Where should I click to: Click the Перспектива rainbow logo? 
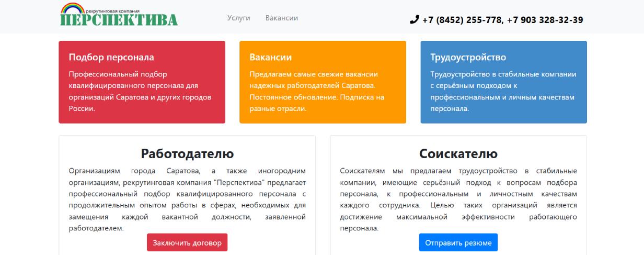coord(119,15)
